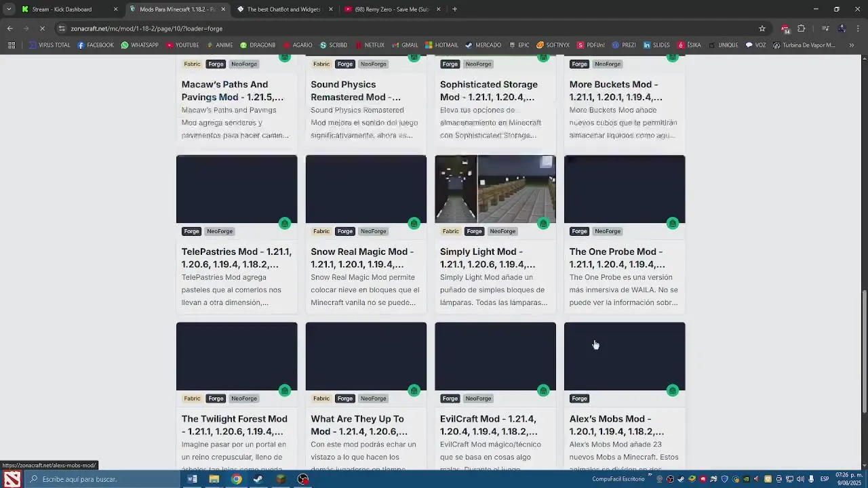The width and height of the screenshot is (868, 488).
Task: Open Simply Light Mod title link
Action: (487, 258)
